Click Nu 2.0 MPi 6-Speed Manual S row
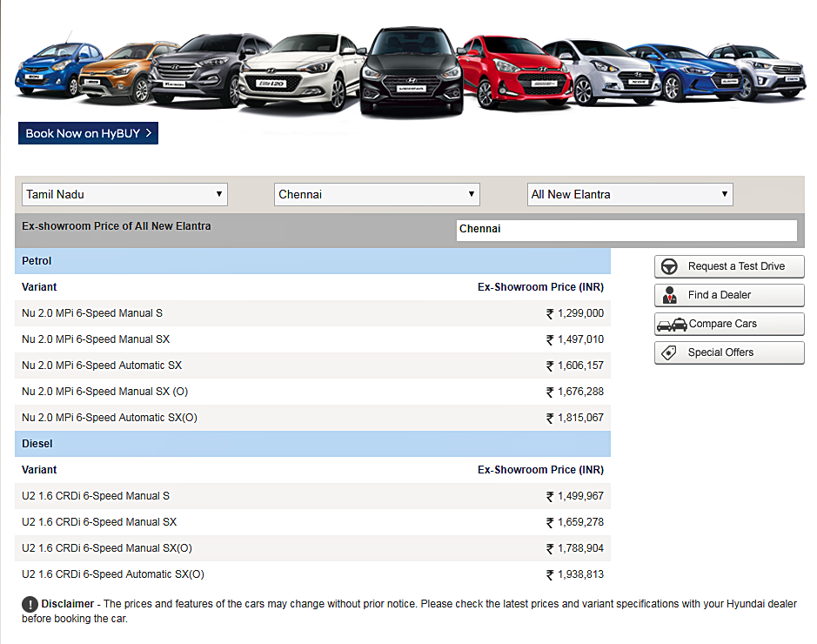 click(312, 313)
